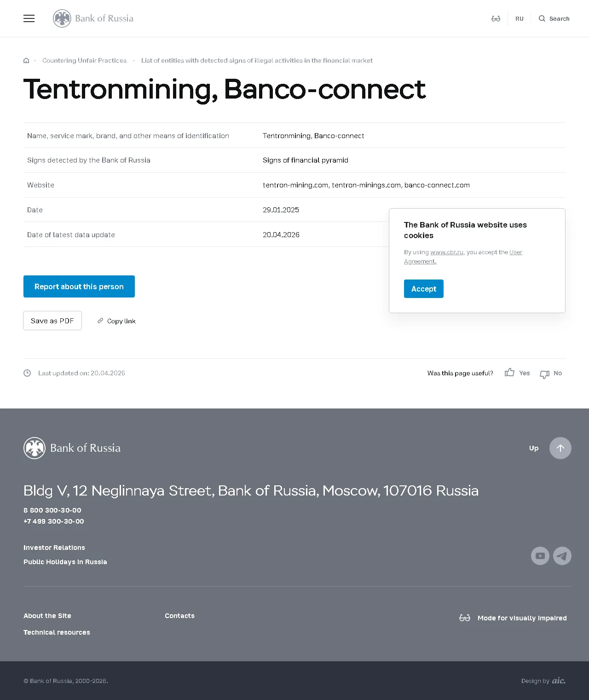Vote Yes with thumbs-up icon
Image resolution: width=589 pixels, height=700 pixels.
click(509, 373)
